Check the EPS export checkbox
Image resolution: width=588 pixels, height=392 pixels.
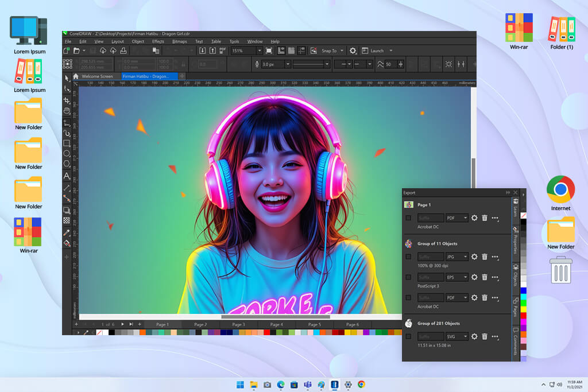[408, 277]
